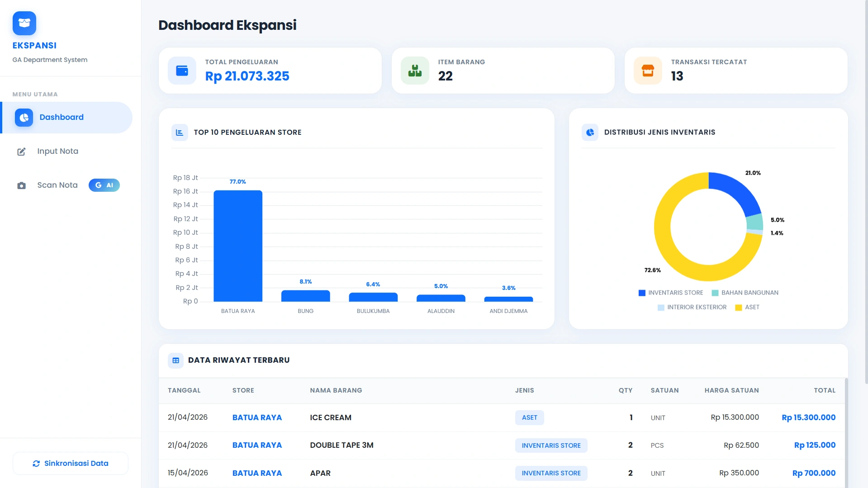Click the orange store Transaksi icon
This screenshot has width=868, height=488.
648,71
